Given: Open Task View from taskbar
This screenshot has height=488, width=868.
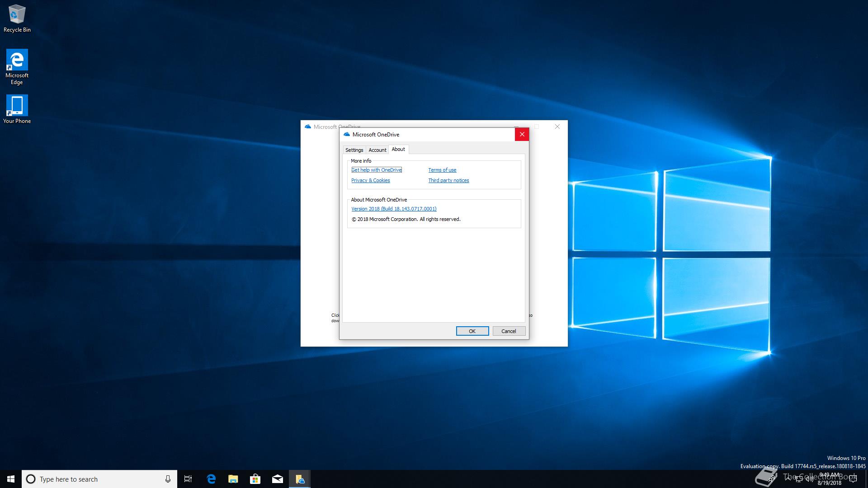Looking at the screenshot, I should pyautogui.click(x=188, y=479).
